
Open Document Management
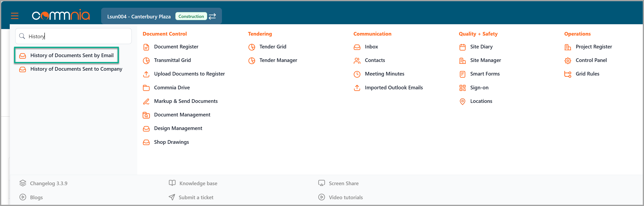[x=182, y=115]
